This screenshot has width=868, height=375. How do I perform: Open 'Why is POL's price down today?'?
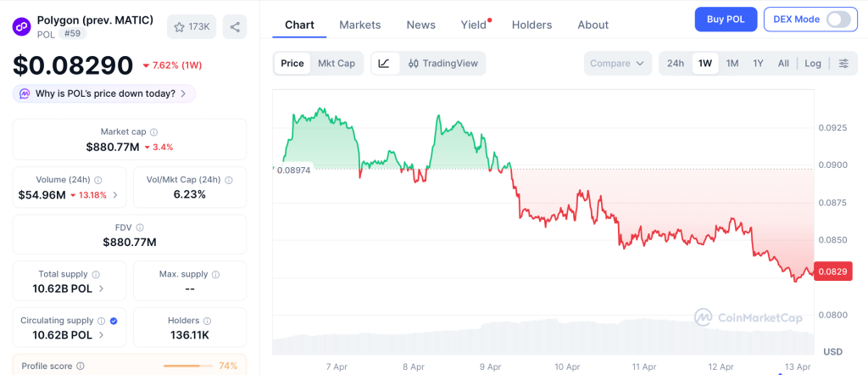pos(104,93)
